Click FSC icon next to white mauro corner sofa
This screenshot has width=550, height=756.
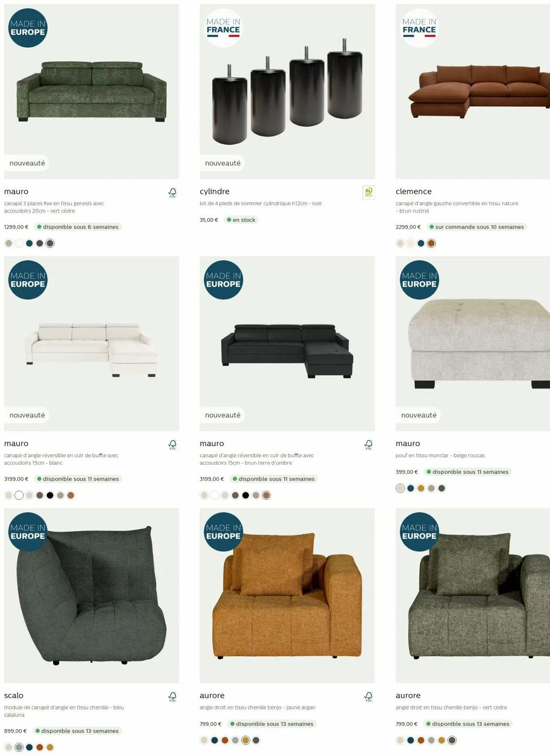click(172, 445)
